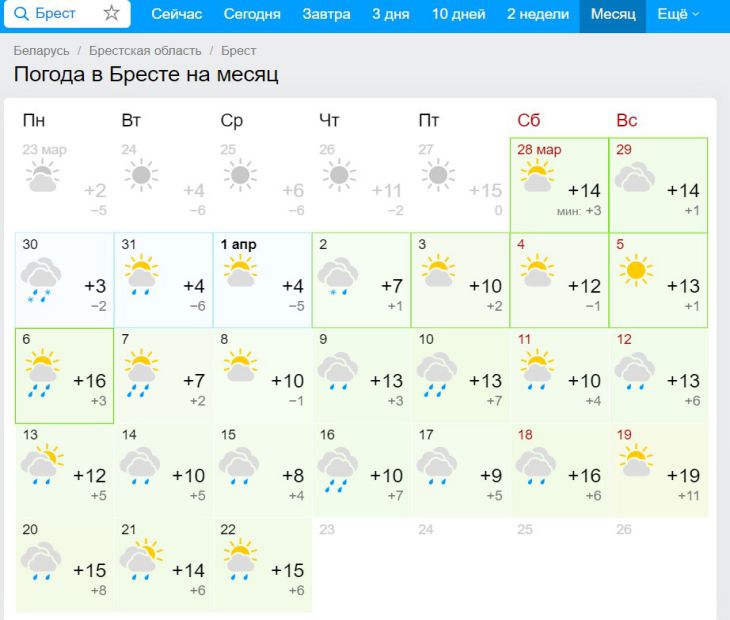This screenshot has height=620, width=730.
Task: Switch to the "Сейчас" tab
Action: tap(177, 14)
